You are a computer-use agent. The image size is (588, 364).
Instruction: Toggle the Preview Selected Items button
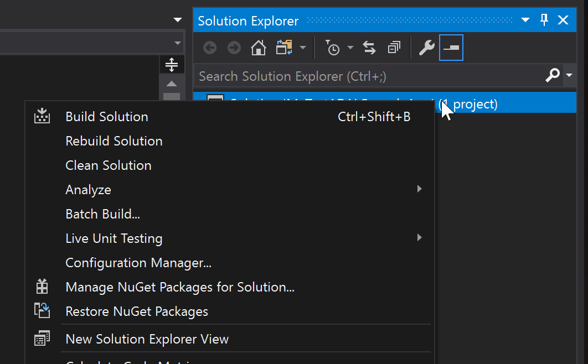tap(451, 48)
